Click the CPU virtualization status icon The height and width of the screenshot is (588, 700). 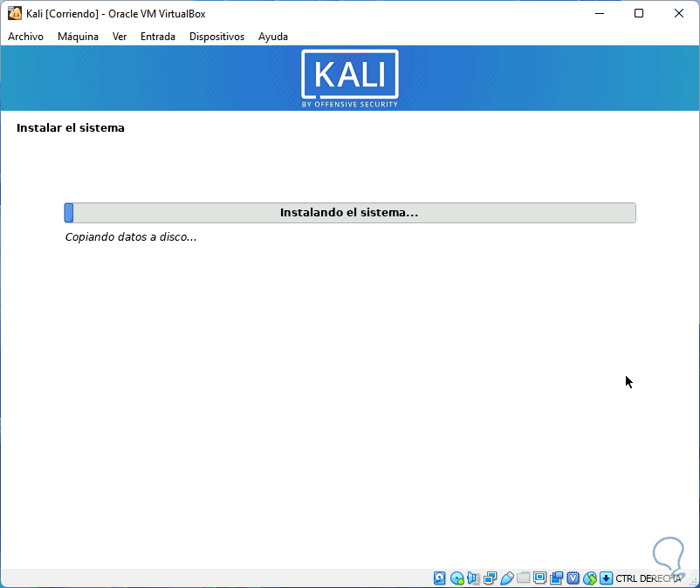click(573, 578)
